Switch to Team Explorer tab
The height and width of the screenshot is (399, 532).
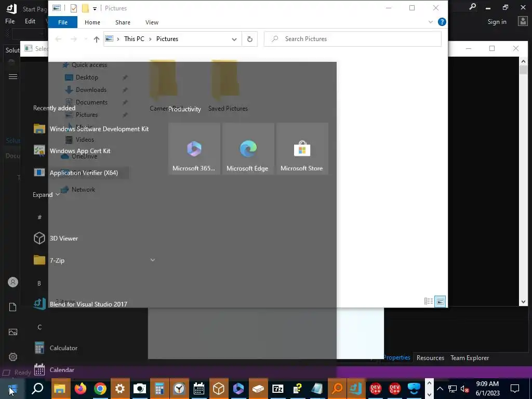[x=470, y=357]
